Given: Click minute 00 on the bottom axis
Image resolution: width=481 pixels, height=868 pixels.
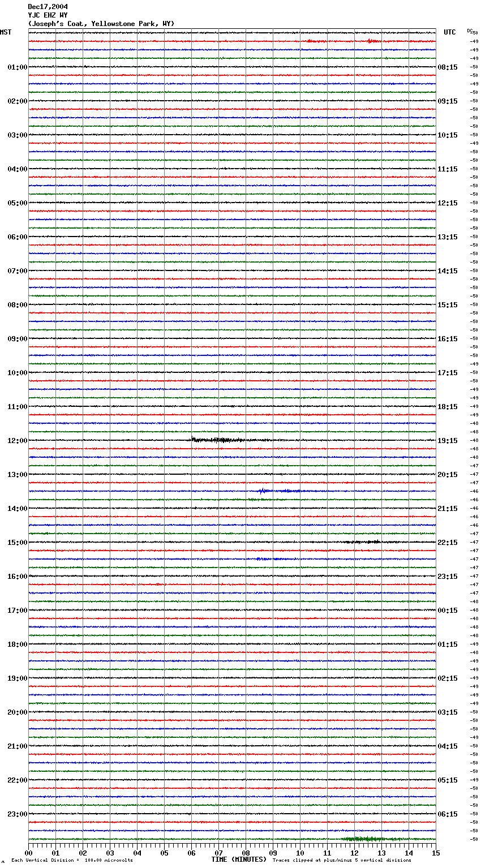Looking at the screenshot, I should click(28, 853).
